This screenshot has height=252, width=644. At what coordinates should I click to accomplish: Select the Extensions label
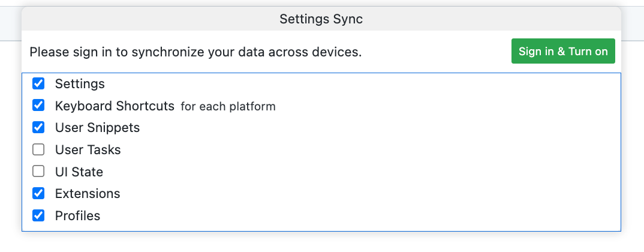(x=88, y=194)
